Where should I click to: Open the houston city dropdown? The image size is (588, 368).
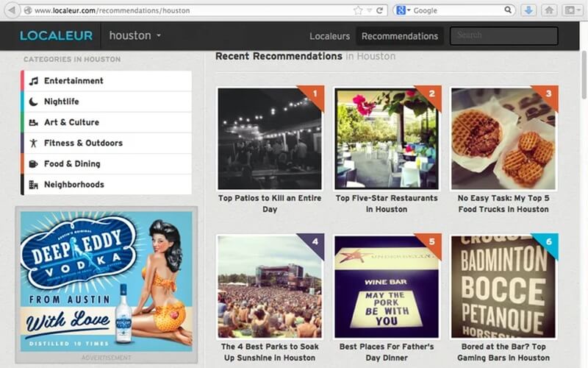pos(135,35)
